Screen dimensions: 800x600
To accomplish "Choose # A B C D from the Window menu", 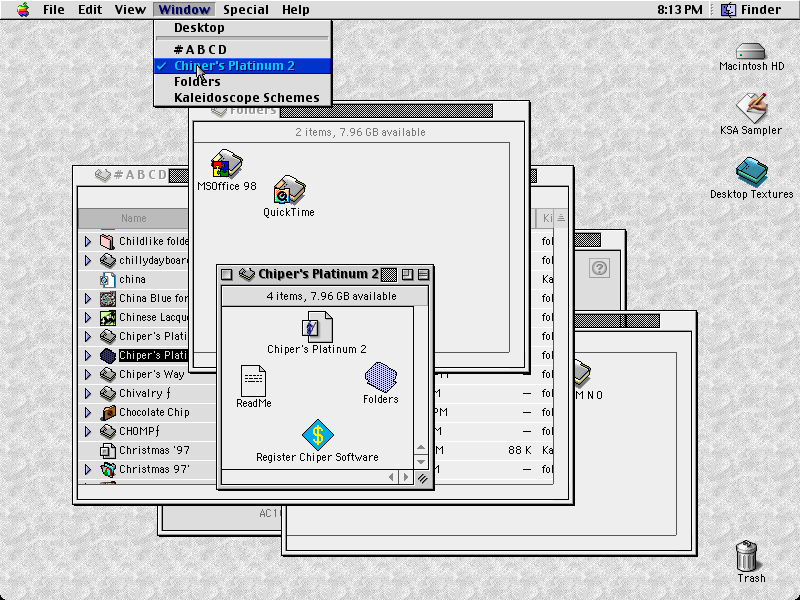I will [x=242, y=49].
